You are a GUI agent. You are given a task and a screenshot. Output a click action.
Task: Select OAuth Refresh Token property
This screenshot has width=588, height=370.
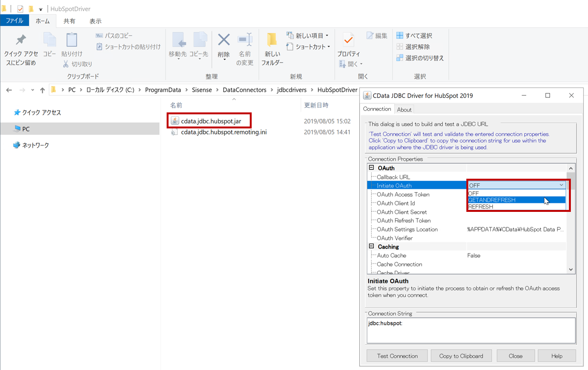pos(467,221)
